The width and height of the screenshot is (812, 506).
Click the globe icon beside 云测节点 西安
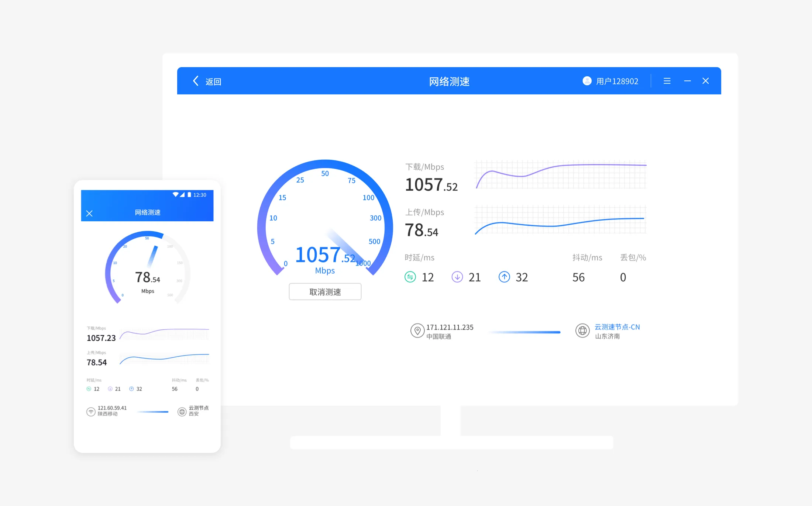[182, 411]
